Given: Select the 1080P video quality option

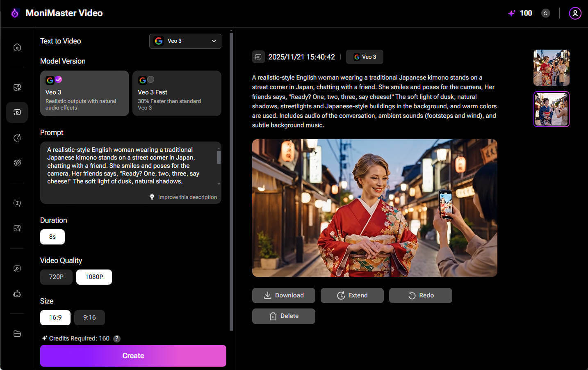Looking at the screenshot, I should tap(94, 277).
